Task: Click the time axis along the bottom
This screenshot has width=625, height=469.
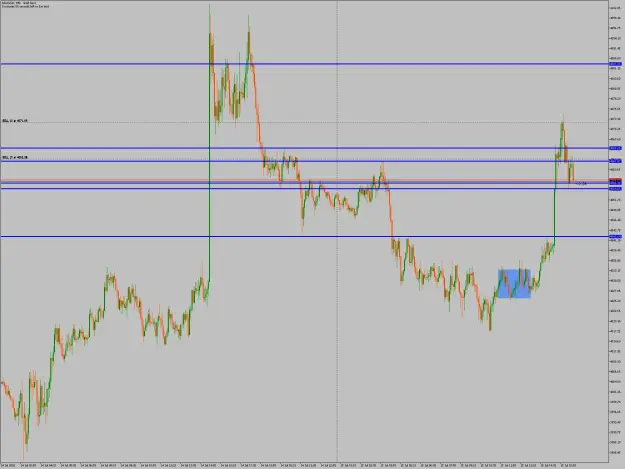Action: 305,465
